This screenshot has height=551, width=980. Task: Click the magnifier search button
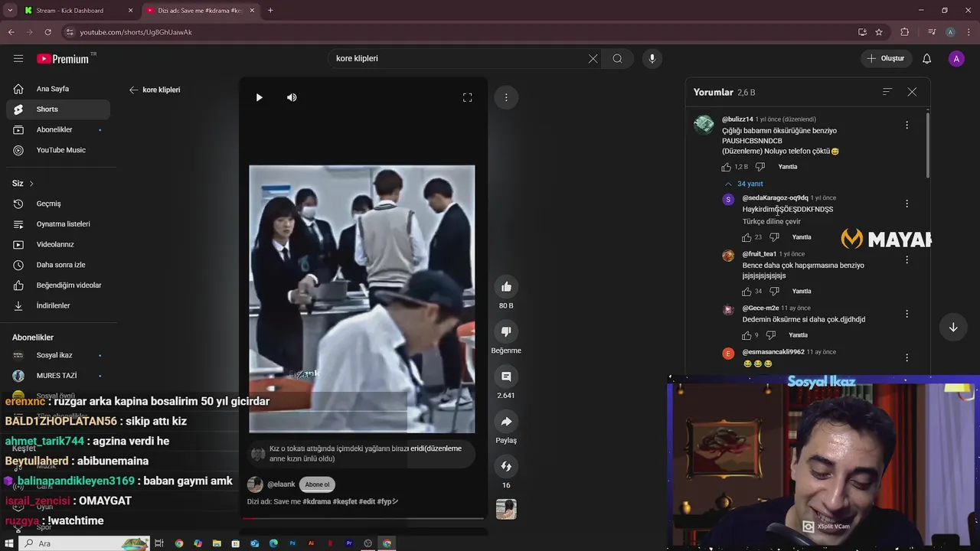617,59
